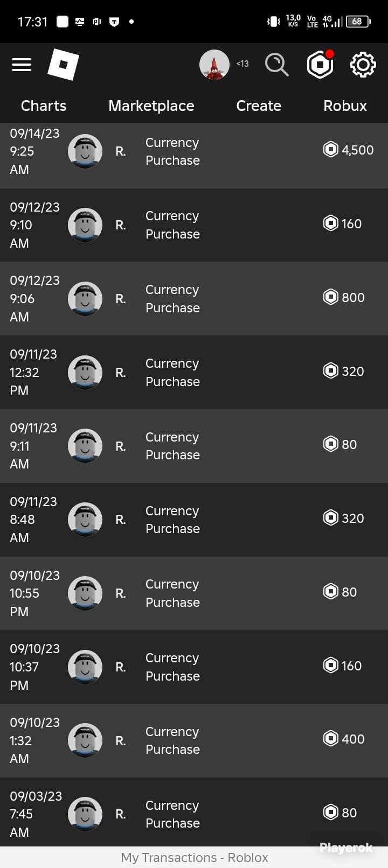The width and height of the screenshot is (388, 868).
Task: Open seller avatar on 09/11/23 12:32 PM row
Action: coord(85,372)
